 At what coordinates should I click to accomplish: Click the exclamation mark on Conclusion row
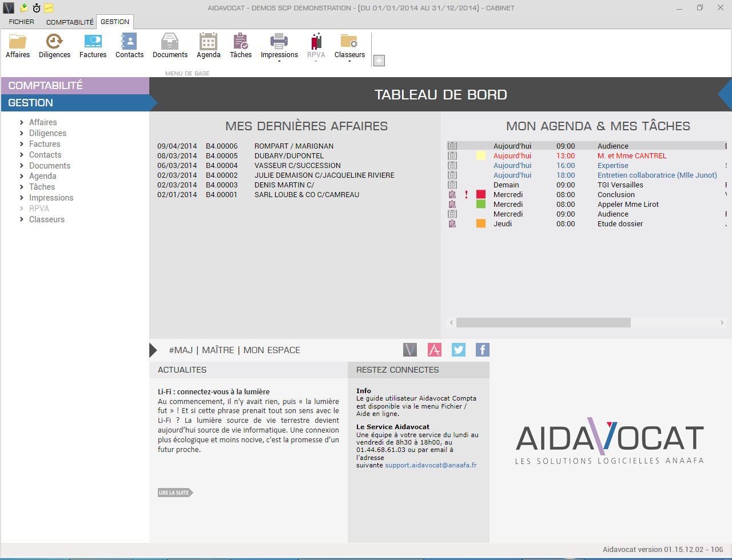(466, 194)
